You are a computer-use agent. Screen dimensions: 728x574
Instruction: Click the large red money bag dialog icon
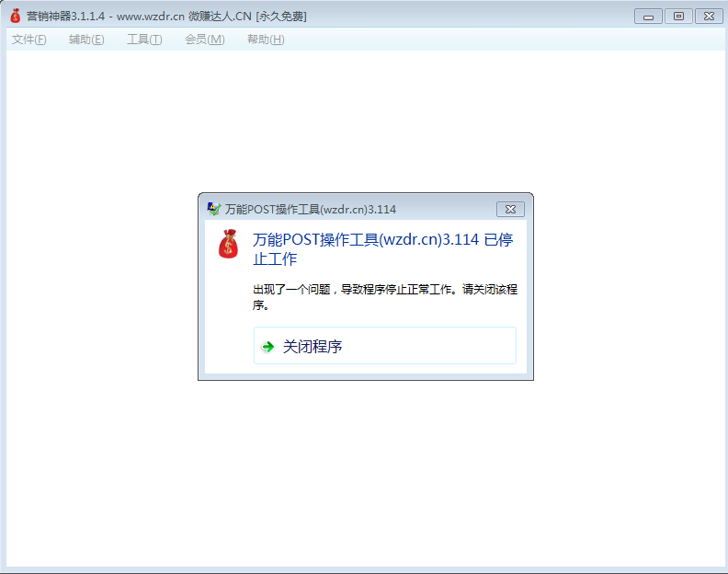[228, 245]
